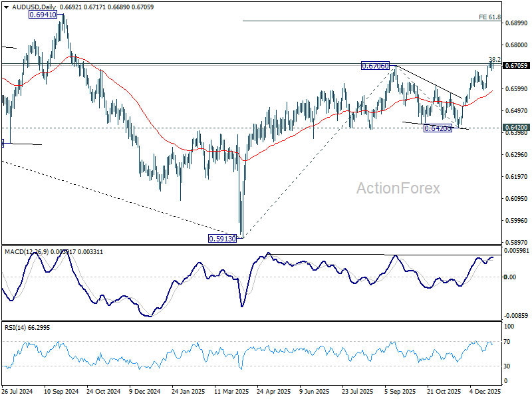Click the MACD(12,26,9) indicator label
Image resolution: width=532 pixels, height=399 pixels.
(27, 252)
